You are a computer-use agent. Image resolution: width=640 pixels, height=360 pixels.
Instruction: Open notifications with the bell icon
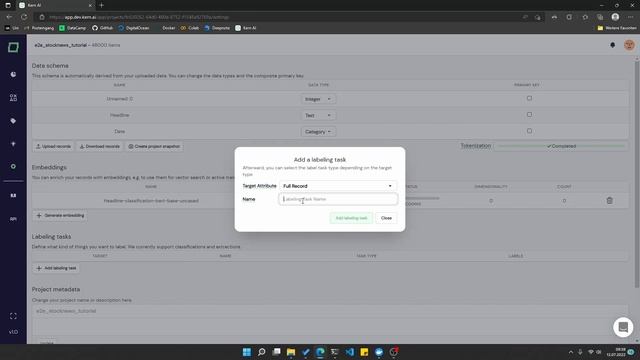tap(612, 45)
